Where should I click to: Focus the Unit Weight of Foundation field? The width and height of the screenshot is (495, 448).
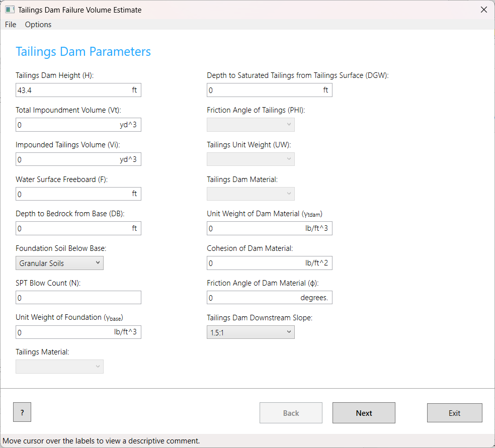tap(63, 332)
